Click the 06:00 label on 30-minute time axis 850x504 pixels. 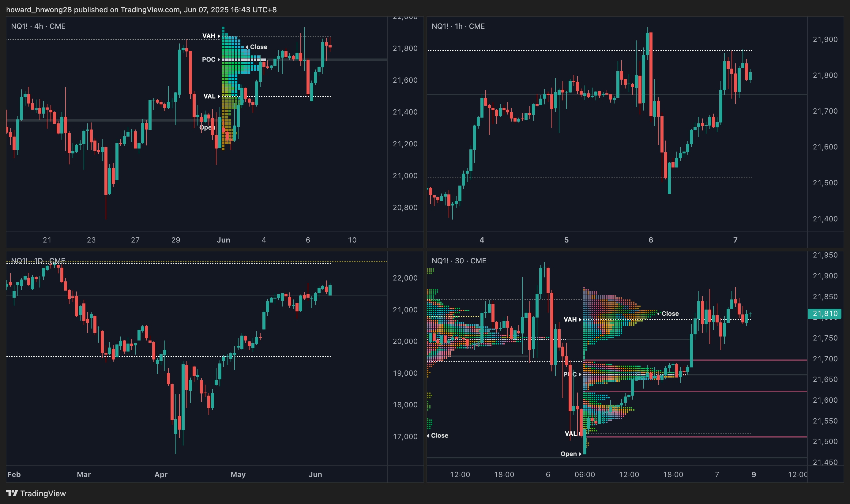pos(585,474)
